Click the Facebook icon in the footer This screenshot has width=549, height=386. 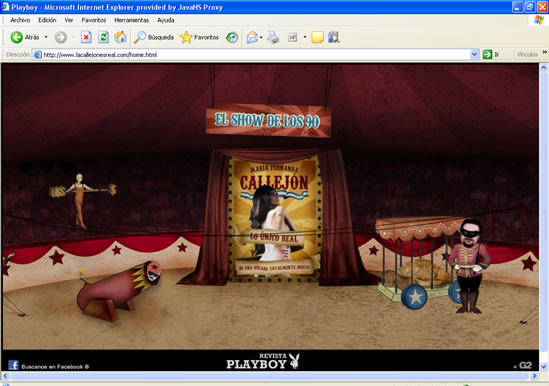13,365
